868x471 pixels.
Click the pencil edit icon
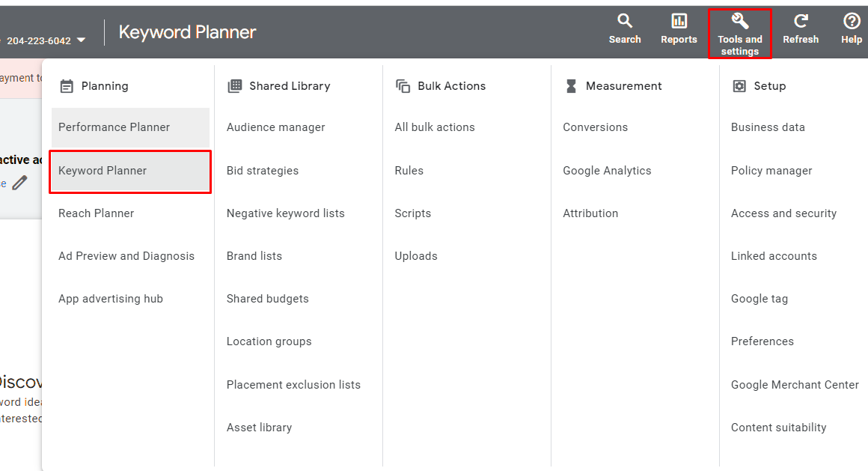point(20,182)
